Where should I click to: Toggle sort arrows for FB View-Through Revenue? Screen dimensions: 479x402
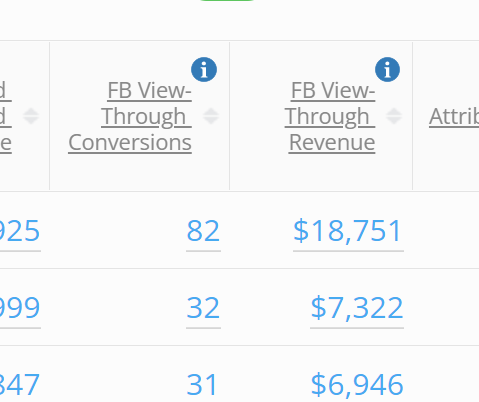pos(394,116)
